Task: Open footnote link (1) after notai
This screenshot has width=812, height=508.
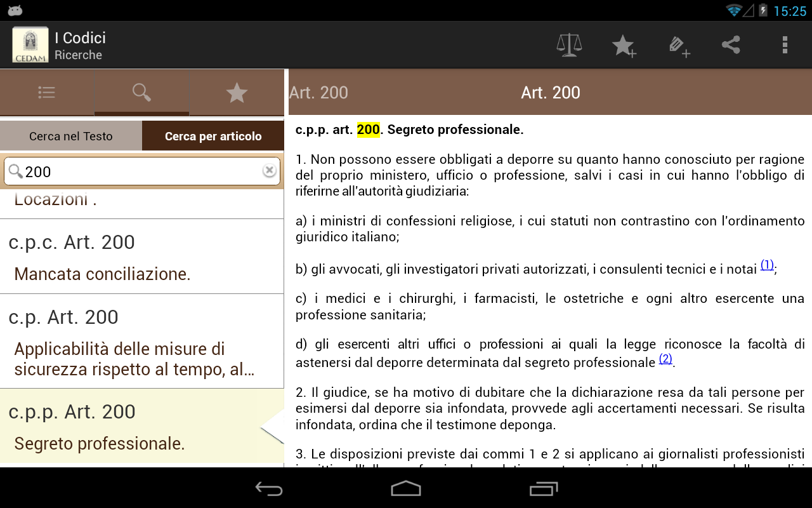Action: point(767,265)
